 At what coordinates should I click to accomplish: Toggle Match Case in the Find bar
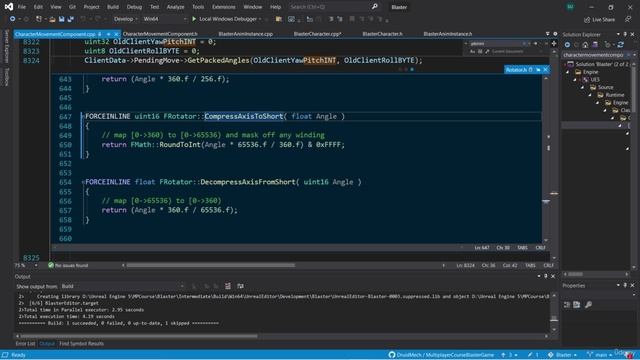[x=473, y=51]
